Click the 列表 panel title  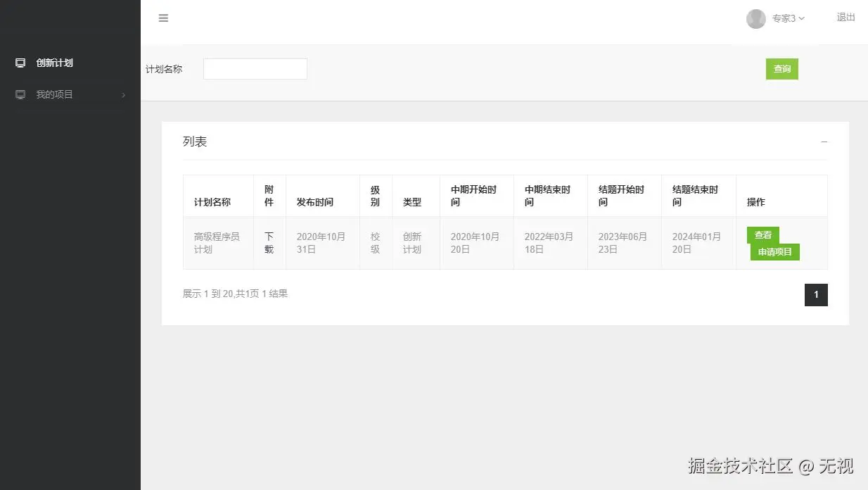tap(195, 142)
